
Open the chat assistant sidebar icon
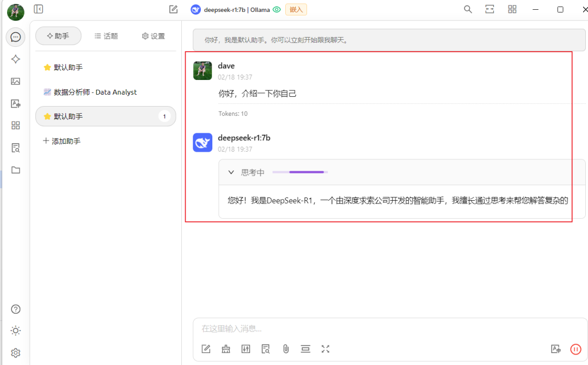(x=15, y=37)
